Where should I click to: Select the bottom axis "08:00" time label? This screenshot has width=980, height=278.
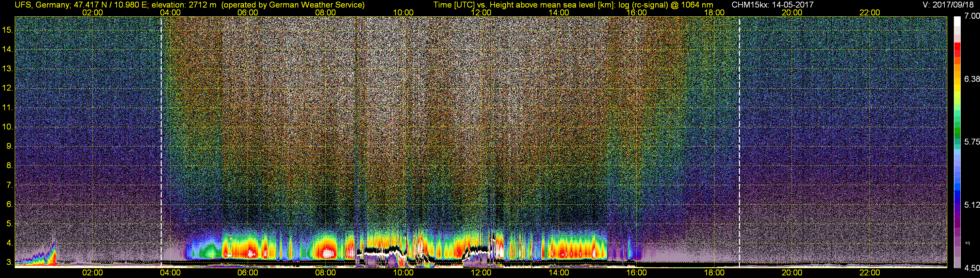point(326,273)
